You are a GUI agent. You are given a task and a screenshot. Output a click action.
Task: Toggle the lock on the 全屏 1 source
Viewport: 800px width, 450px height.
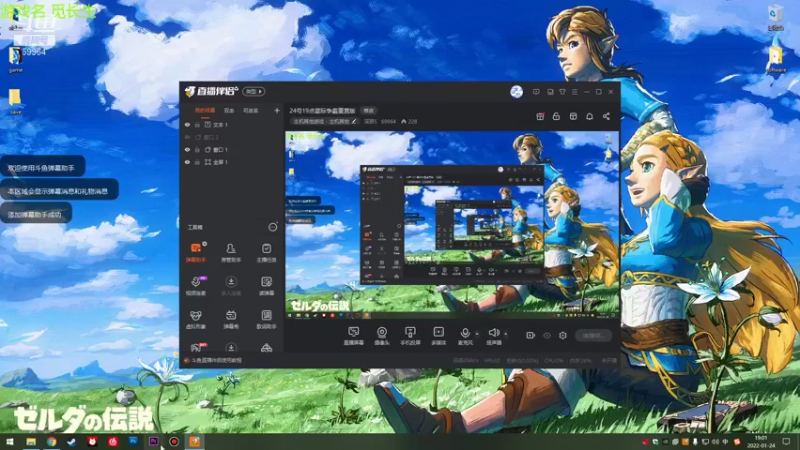197,162
